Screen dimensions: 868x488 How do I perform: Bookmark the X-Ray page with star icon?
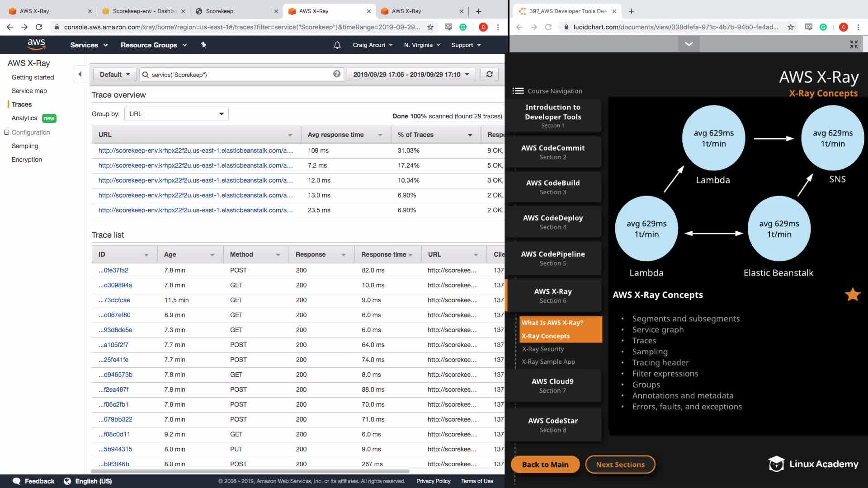click(x=430, y=27)
